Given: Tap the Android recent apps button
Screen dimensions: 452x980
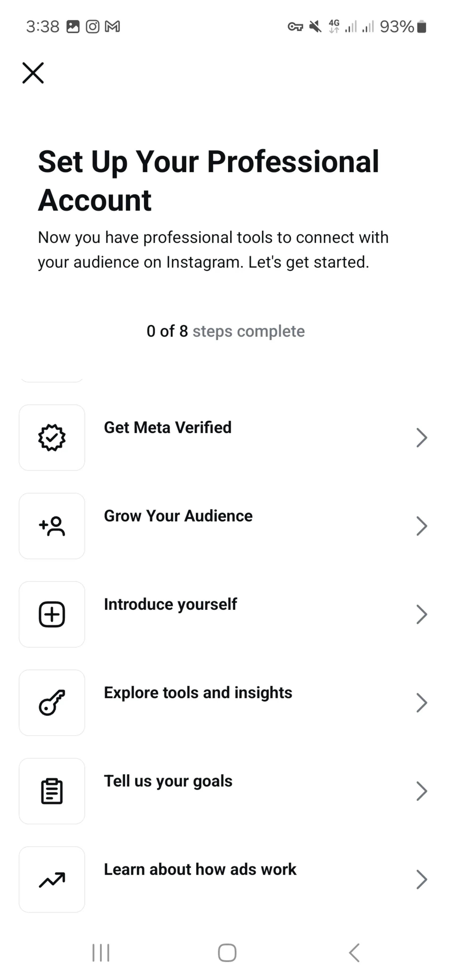Looking at the screenshot, I should pos(101,953).
